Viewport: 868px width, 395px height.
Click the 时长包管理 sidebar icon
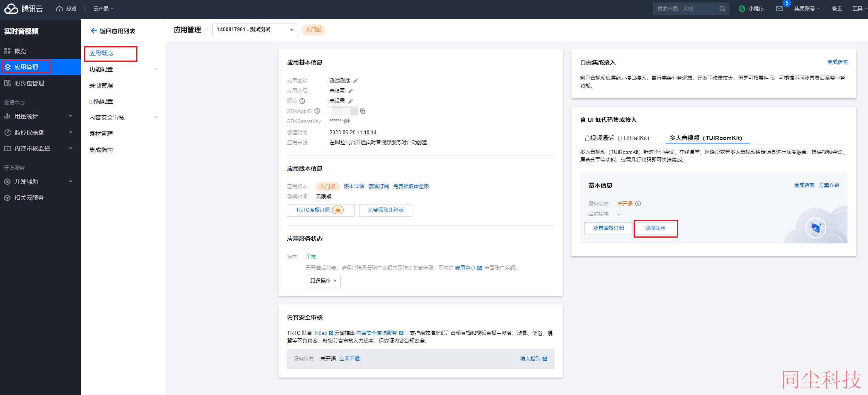[7, 83]
